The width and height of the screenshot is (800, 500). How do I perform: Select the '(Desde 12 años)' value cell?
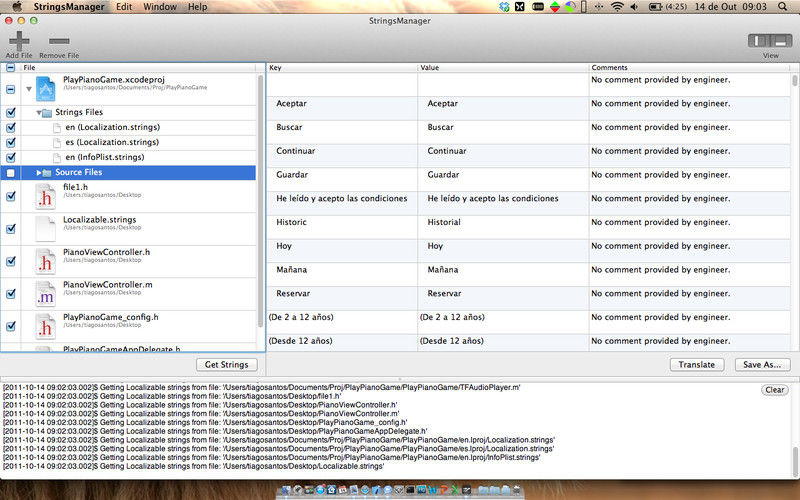503,341
